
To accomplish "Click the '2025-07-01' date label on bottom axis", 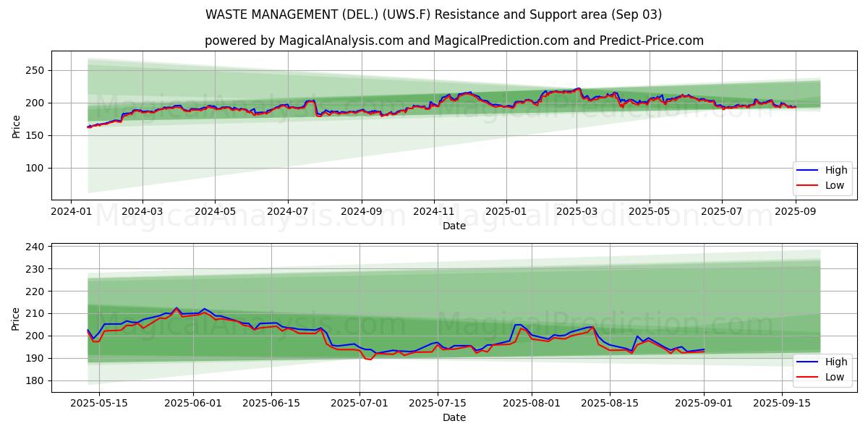I will point(360,404).
